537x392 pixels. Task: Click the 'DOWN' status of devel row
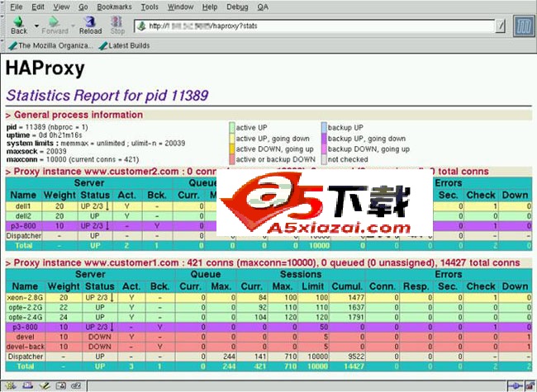pos(100,337)
